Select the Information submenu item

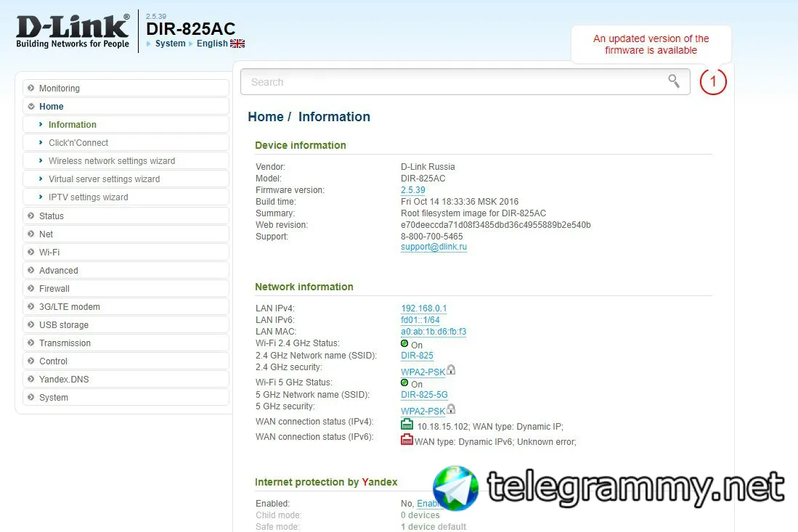coord(126,125)
